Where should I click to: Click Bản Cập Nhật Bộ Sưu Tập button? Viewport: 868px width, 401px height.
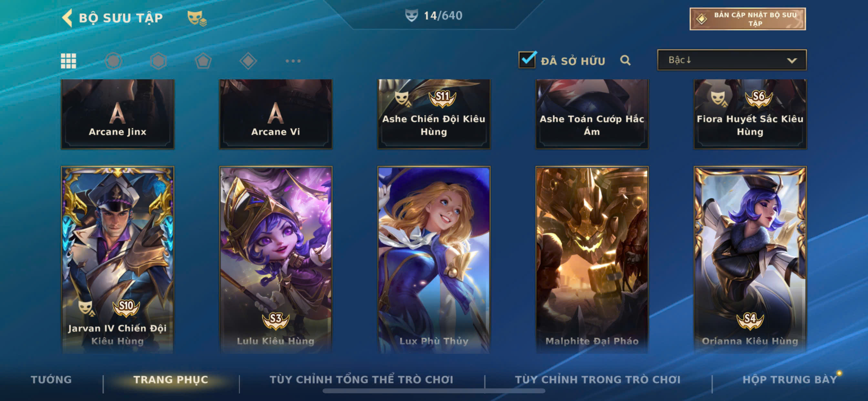748,19
